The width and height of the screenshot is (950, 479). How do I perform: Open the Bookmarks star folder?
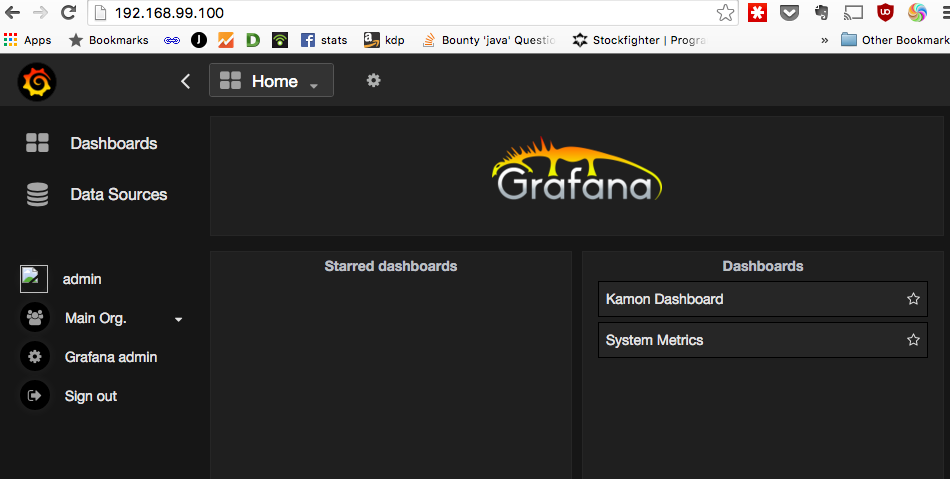click(108, 40)
